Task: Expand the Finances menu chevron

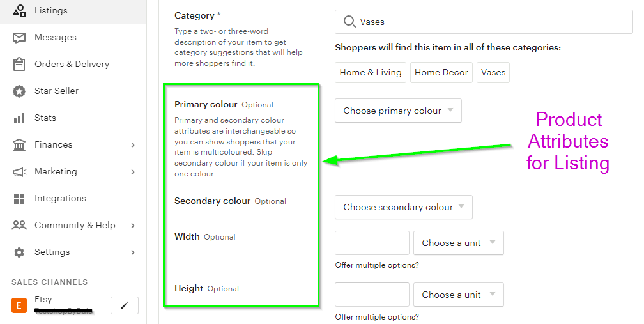Action: 133,145
